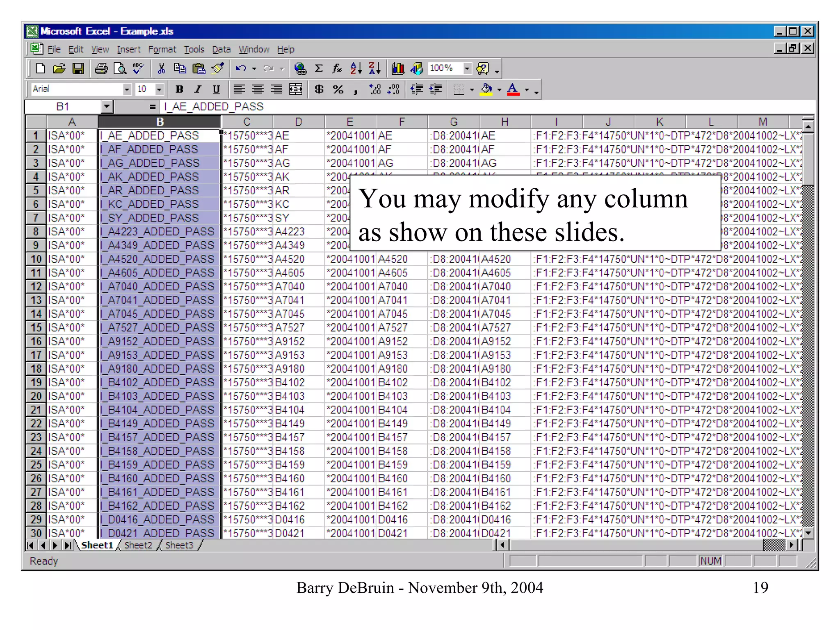This screenshot has width=840, height=630.
Task: Activate the Format Painter brush icon
Action: (x=218, y=68)
